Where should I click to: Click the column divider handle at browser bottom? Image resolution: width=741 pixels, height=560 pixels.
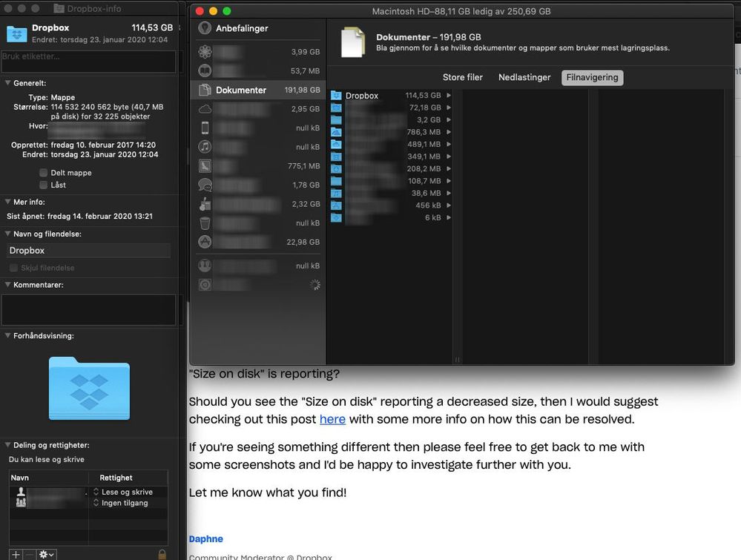pyautogui.click(x=457, y=360)
